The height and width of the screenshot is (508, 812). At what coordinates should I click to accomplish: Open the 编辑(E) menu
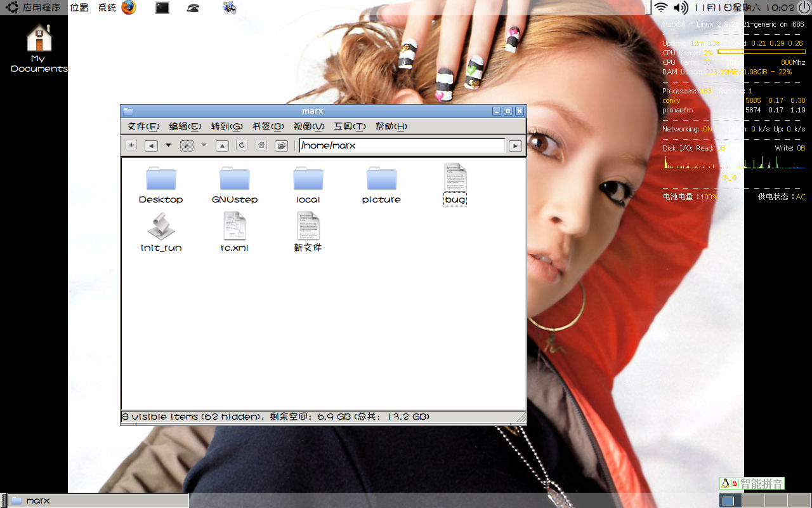(x=185, y=126)
